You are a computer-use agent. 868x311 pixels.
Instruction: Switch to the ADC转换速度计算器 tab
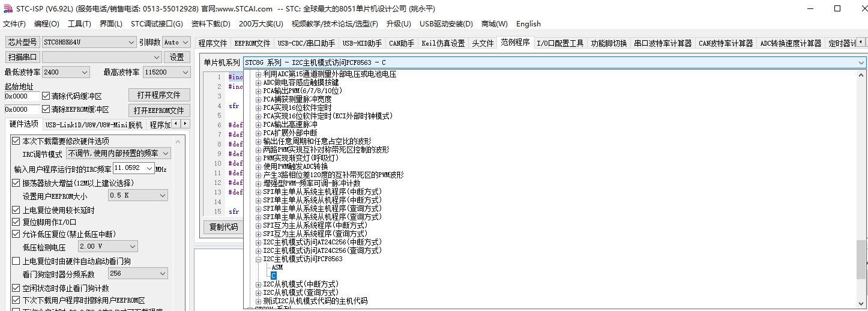coord(791,43)
